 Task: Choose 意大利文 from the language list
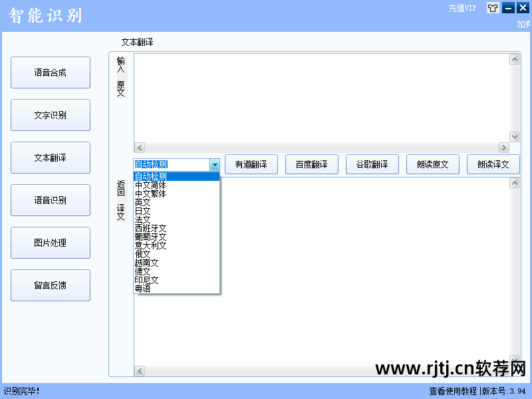pyautogui.click(x=177, y=245)
